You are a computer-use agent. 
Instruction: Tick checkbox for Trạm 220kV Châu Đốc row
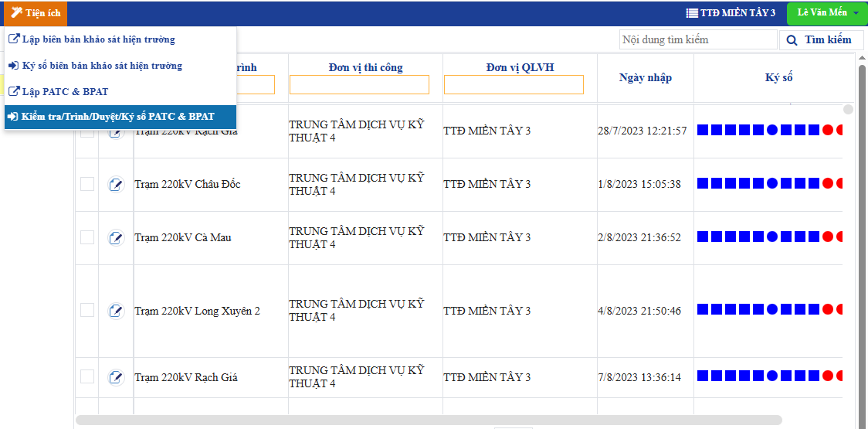coord(87,184)
